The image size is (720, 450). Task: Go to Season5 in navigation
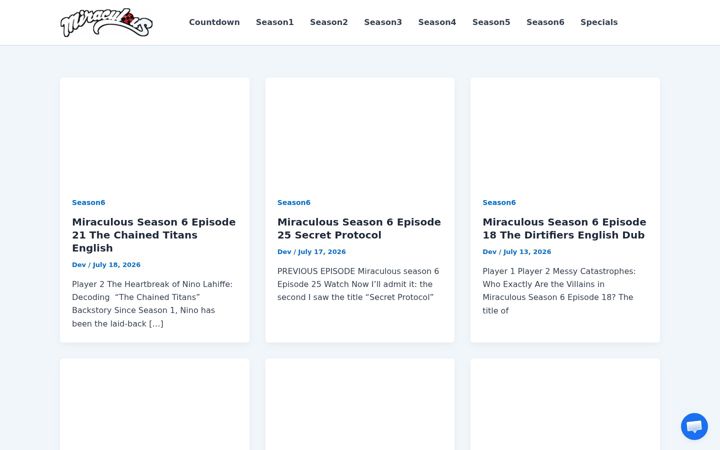tap(491, 22)
